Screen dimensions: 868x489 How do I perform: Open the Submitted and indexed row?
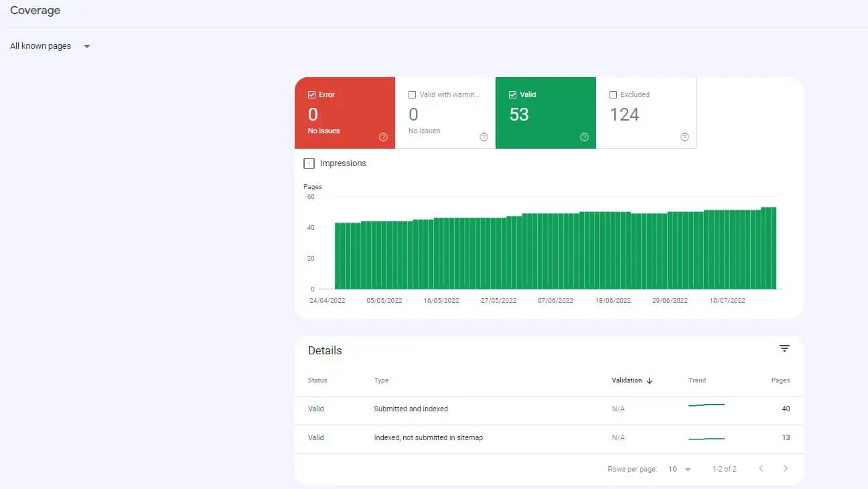(x=549, y=409)
